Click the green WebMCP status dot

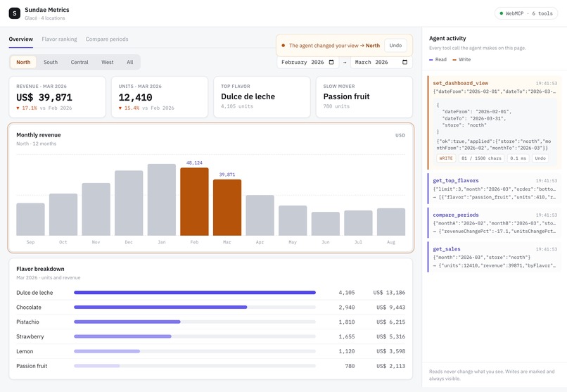pyautogui.click(x=501, y=13)
